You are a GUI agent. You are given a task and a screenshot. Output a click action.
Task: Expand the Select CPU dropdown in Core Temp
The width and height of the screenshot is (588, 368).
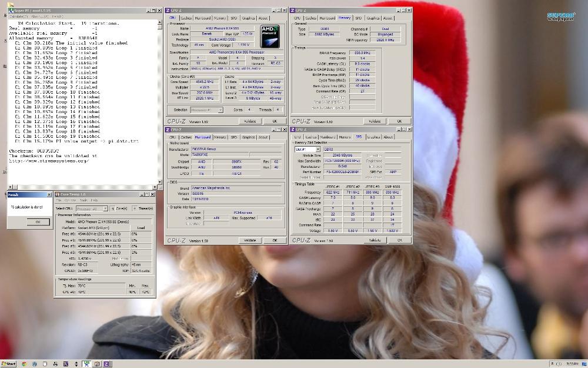pyautogui.click(x=105, y=208)
